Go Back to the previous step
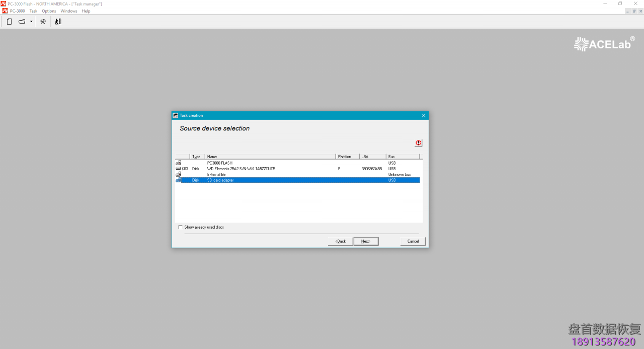The width and height of the screenshot is (644, 349). pos(341,241)
